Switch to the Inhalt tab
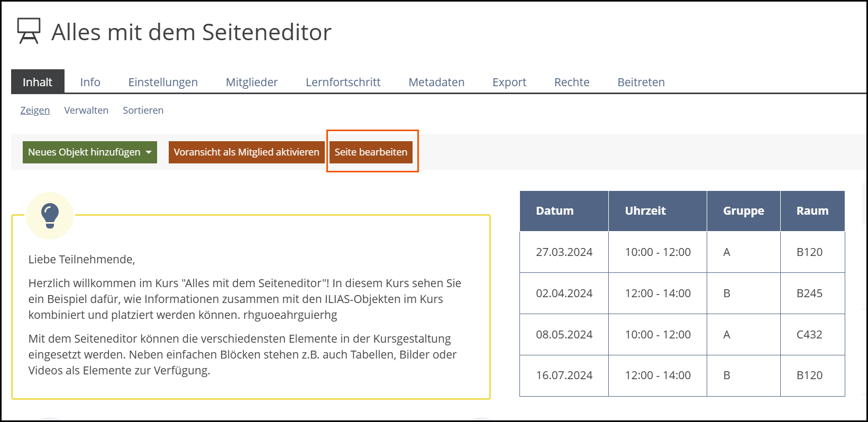The width and height of the screenshot is (868, 422). pos(38,82)
